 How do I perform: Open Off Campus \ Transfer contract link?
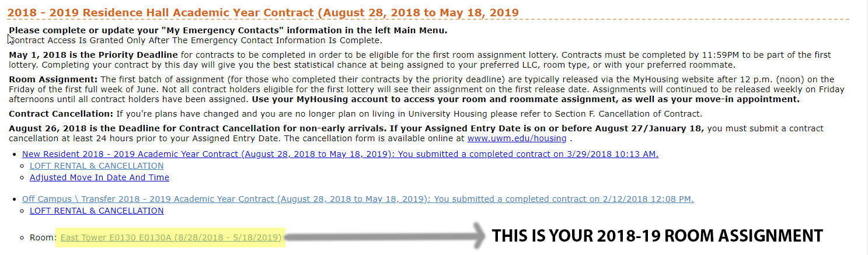pos(358,199)
